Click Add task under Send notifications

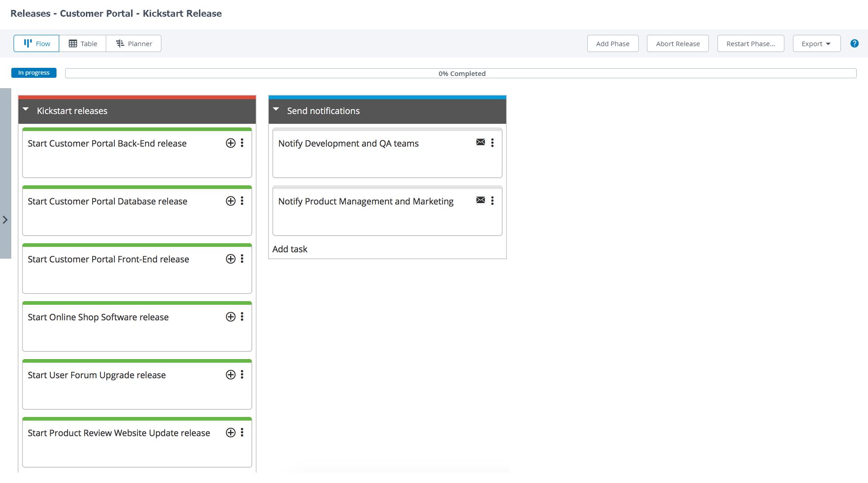[x=290, y=249]
